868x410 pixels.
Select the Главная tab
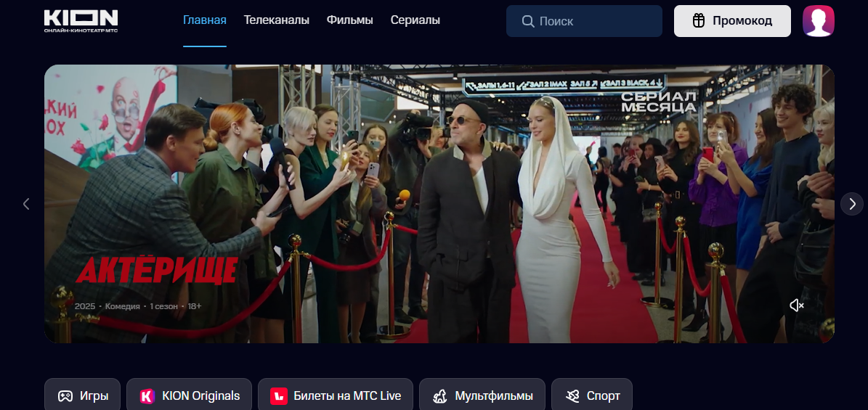point(205,20)
